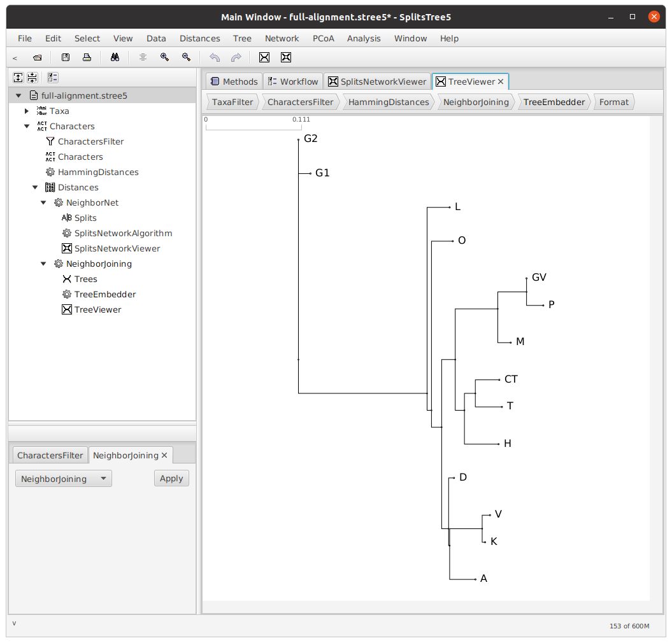The image size is (672, 643).
Task: Open Find with the binoculars icon
Action: click(x=115, y=57)
